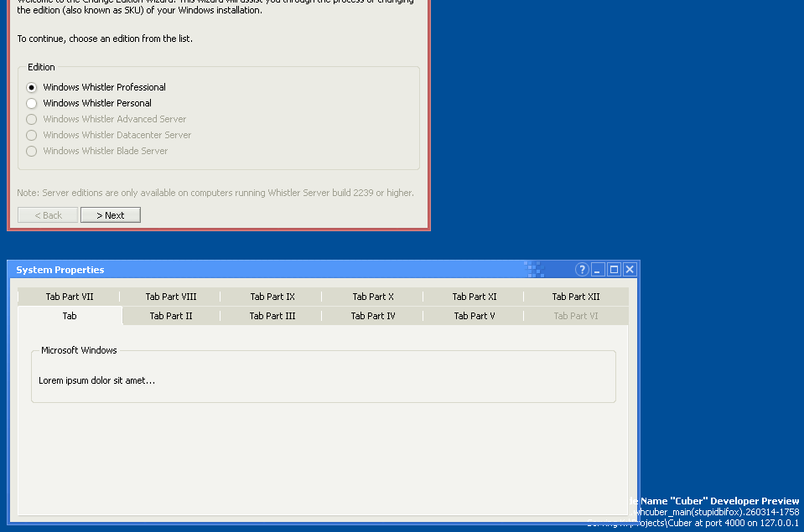804x532 pixels.
Task: Close the System Properties window
Action: pyautogui.click(x=630, y=270)
